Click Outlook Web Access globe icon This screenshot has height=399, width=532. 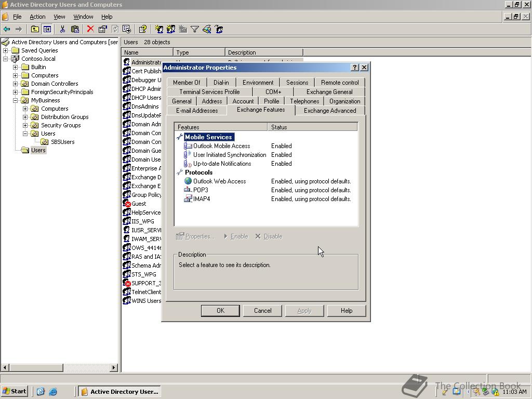pos(188,181)
